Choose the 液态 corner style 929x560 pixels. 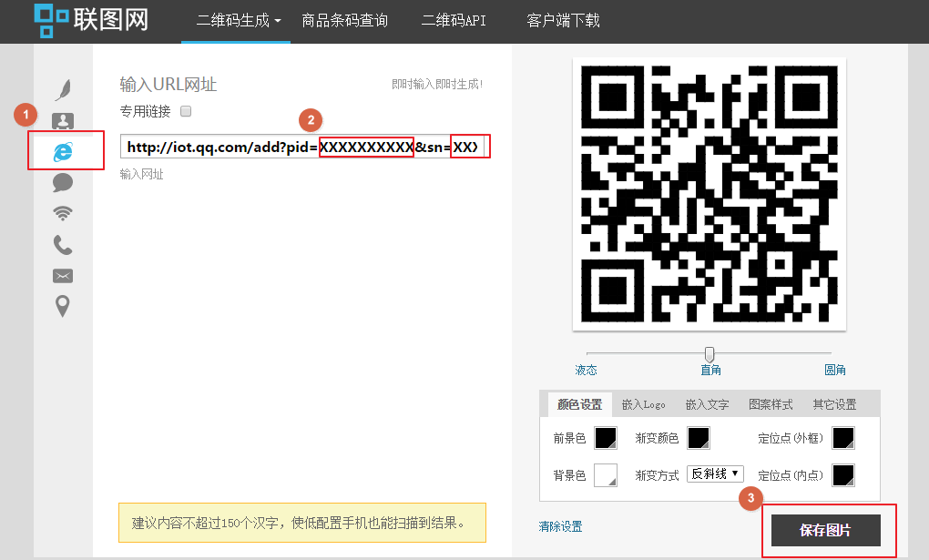[586, 371]
